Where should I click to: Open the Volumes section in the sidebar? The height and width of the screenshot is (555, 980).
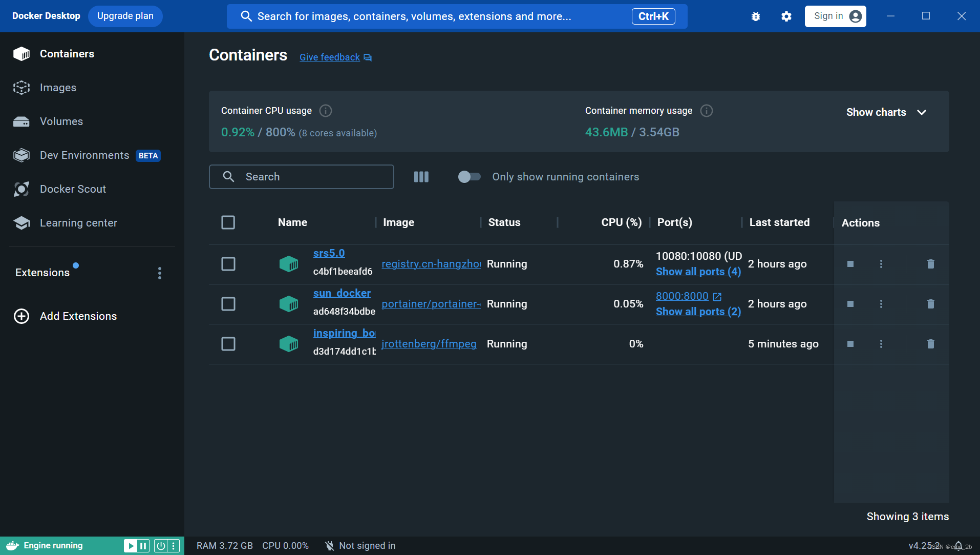click(61, 121)
